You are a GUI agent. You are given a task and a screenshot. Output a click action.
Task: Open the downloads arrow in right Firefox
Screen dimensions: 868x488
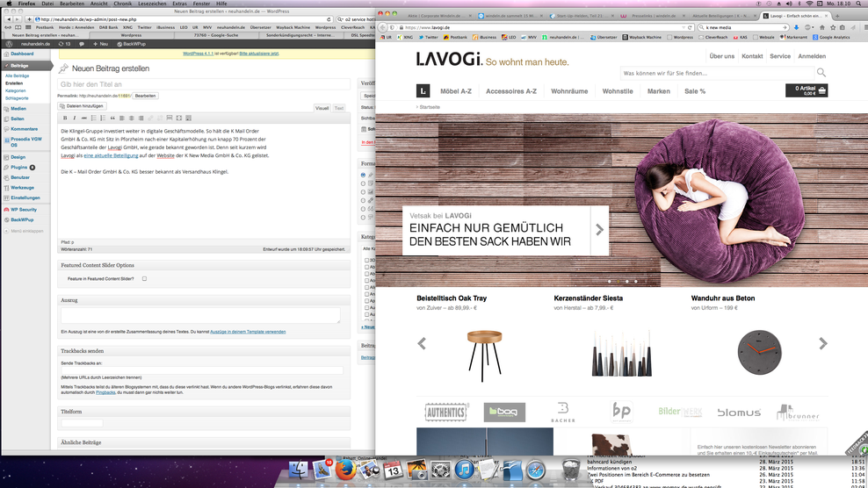[796, 27]
